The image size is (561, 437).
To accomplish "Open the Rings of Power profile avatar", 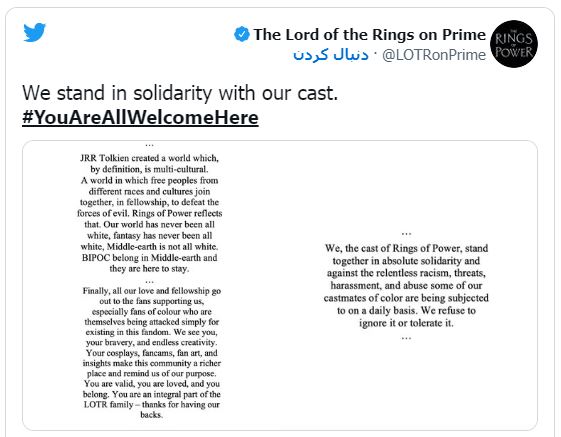I will [514, 44].
